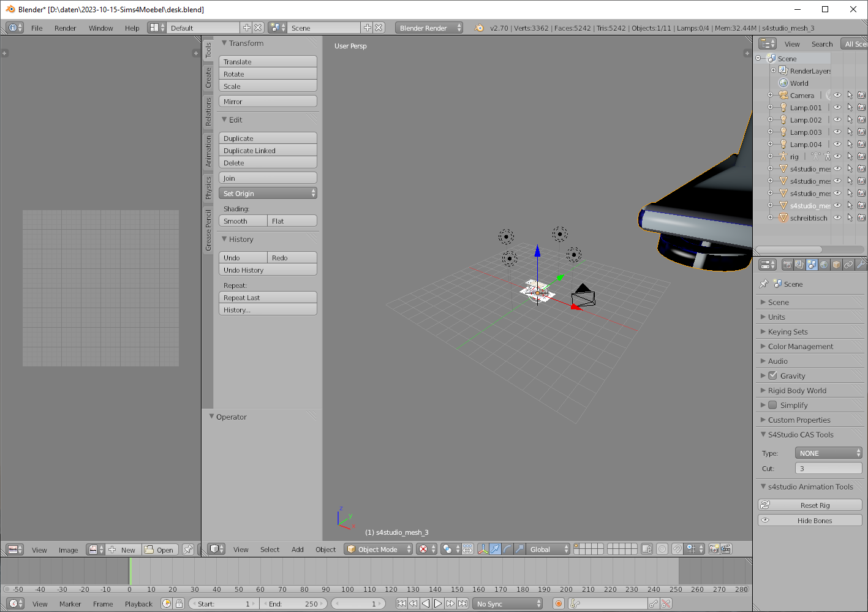The image size is (868, 612).
Task: Open the Object Mode dropdown
Action: [x=379, y=550]
